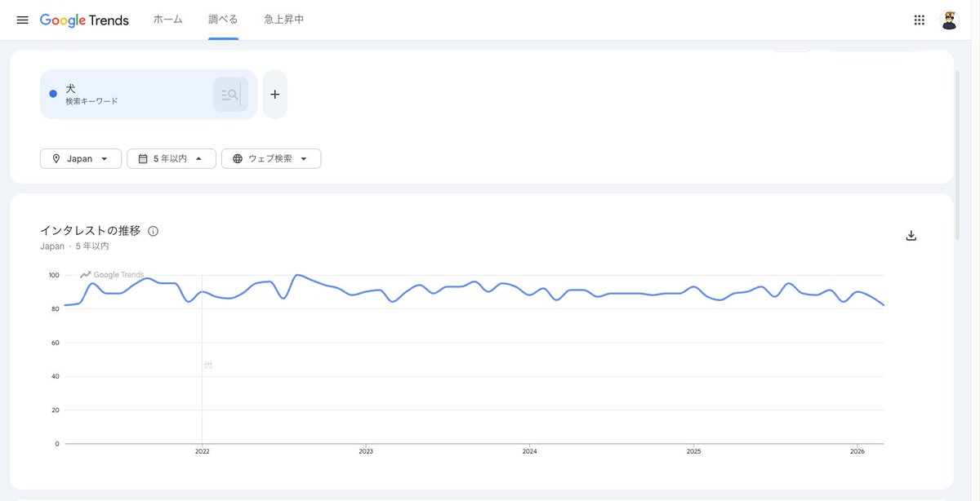Add a comparison with the plus button
The width and height of the screenshot is (980, 501).
274,95
